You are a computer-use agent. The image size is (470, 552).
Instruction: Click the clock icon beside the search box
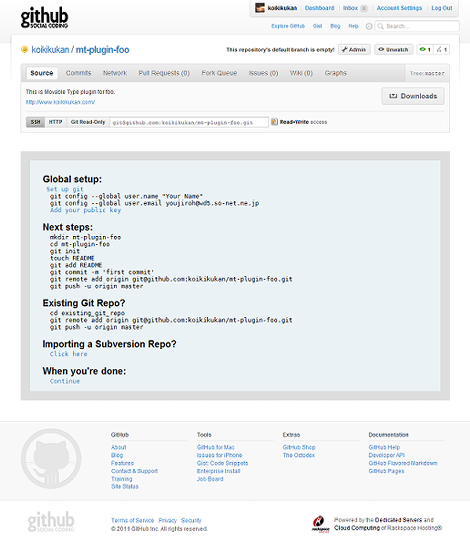(369, 26)
